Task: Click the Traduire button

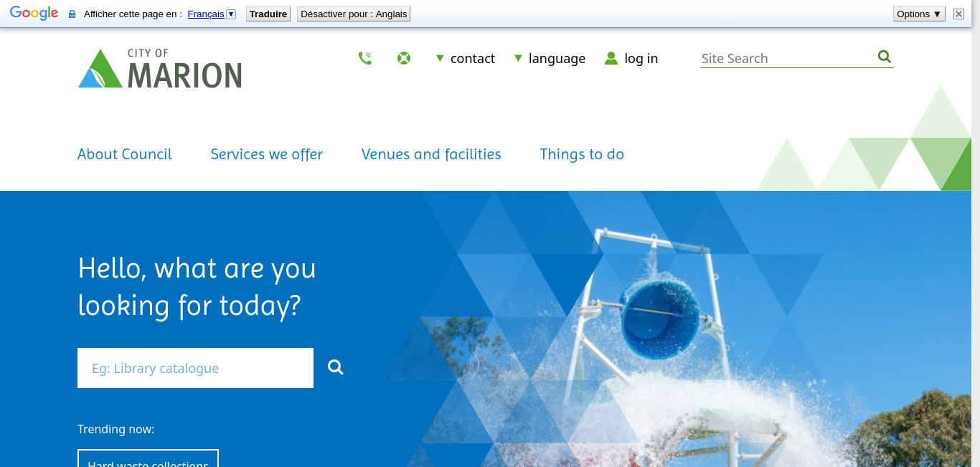Action: (x=268, y=14)
